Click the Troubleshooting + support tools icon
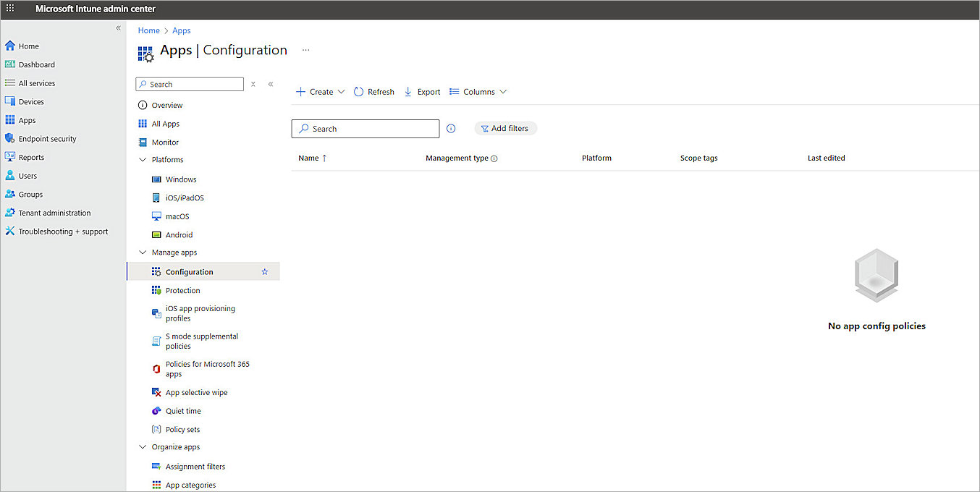980x492 pixels. coord(10,232)
